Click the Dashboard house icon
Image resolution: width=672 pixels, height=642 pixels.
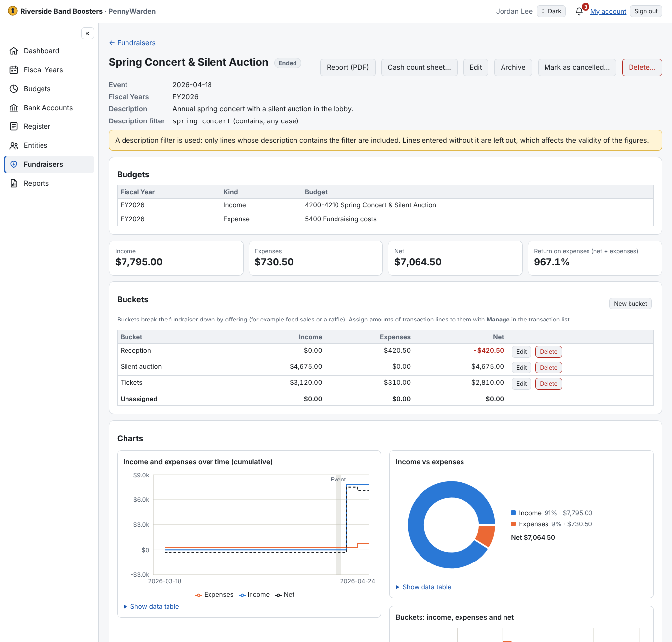coord(14,51)
